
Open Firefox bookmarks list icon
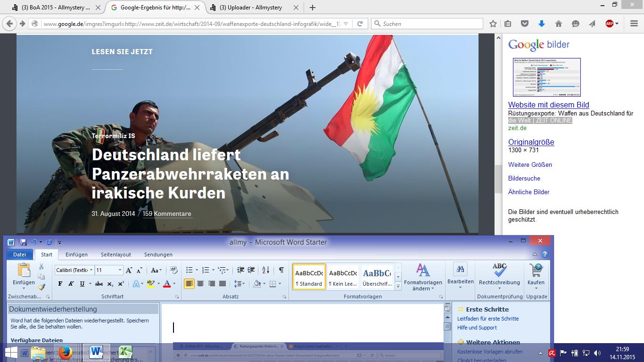[x=508, y=24]
